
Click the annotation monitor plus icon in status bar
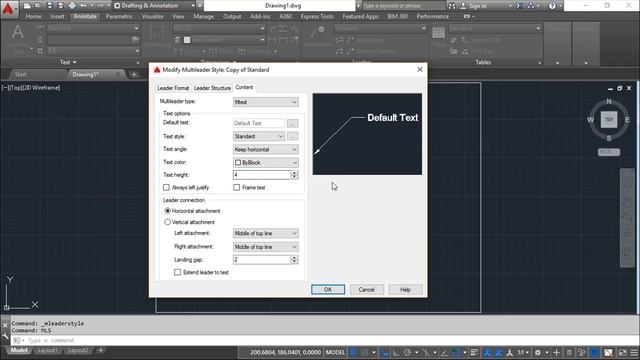pos(556,352)
